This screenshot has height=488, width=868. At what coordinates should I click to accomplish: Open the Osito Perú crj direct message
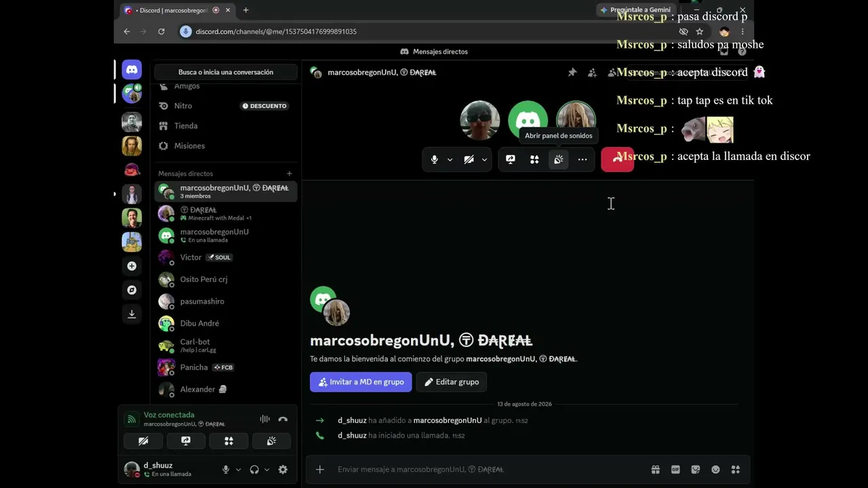click(226, 279)
